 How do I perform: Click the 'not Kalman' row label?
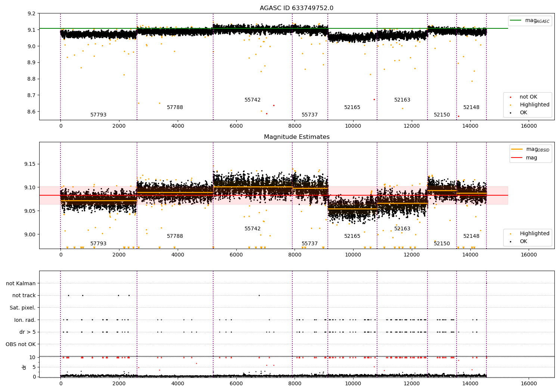tap(21, 284)
